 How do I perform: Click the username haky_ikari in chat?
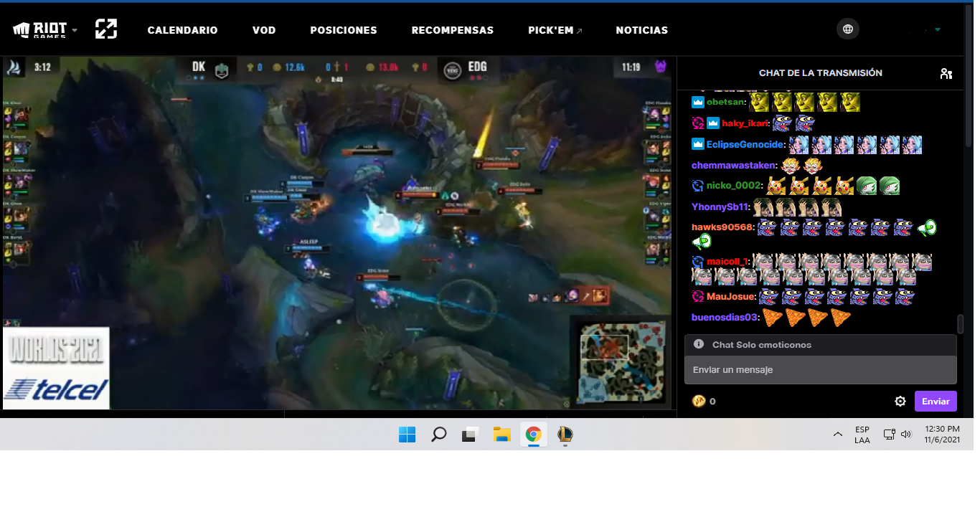point(745,123)
